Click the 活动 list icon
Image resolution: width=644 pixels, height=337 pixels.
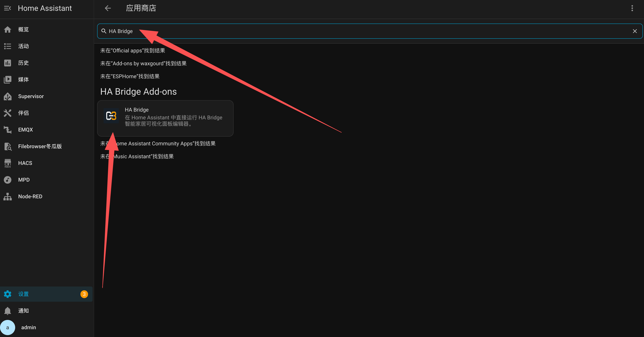coord(8,46)
